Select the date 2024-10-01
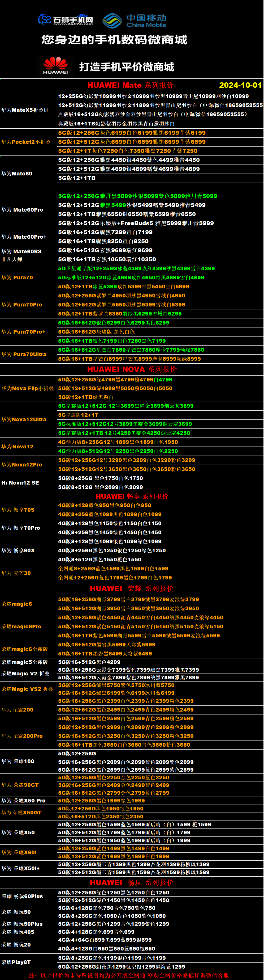 pos(240,85)
